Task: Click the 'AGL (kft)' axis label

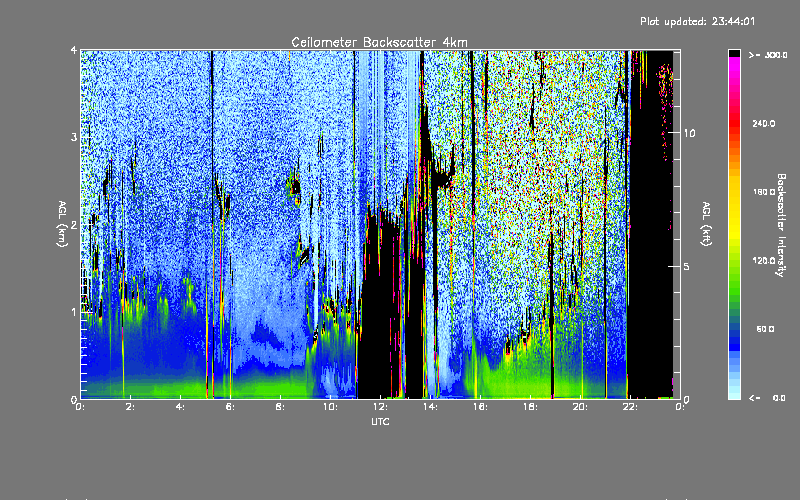Action: [x=707, y=224]
